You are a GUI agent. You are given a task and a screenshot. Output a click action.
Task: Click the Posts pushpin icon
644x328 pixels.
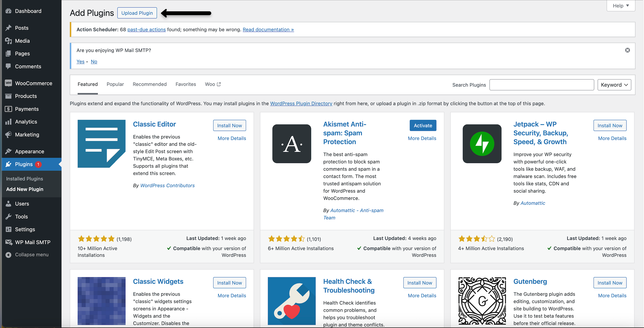coord(9,28)
